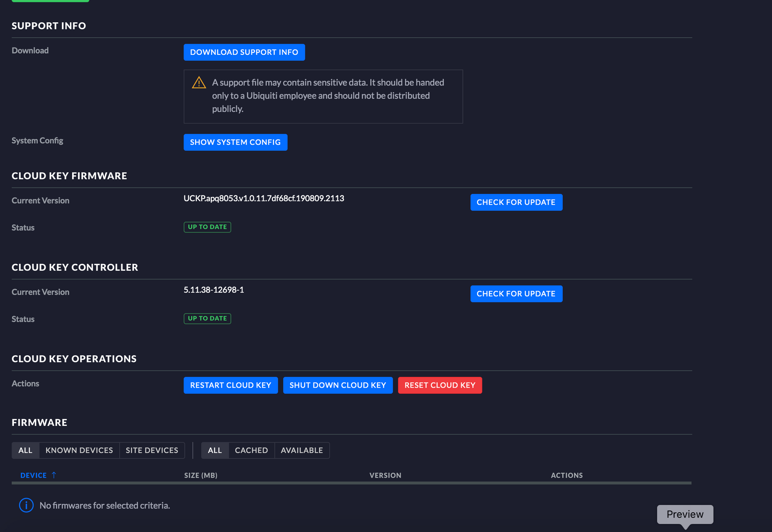Check for Cloud Key Firmware update
Image resolution: width=772 pixels, height=532 pixels.
click(x=516, y=202)
